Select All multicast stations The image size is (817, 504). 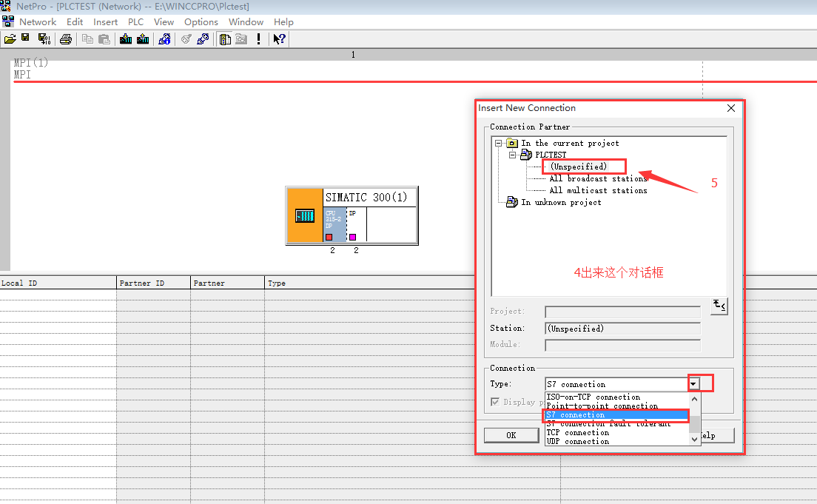[x=598, y=191]
